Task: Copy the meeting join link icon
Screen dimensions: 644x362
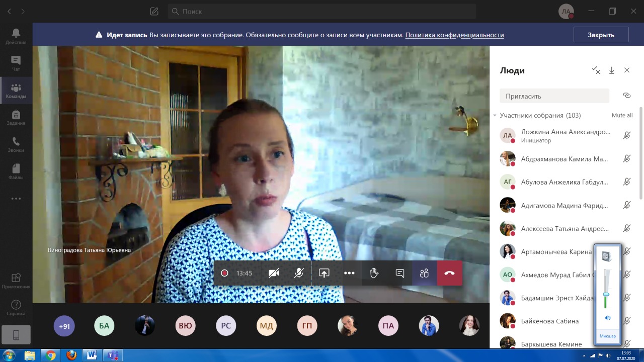Action: (626, 96)
